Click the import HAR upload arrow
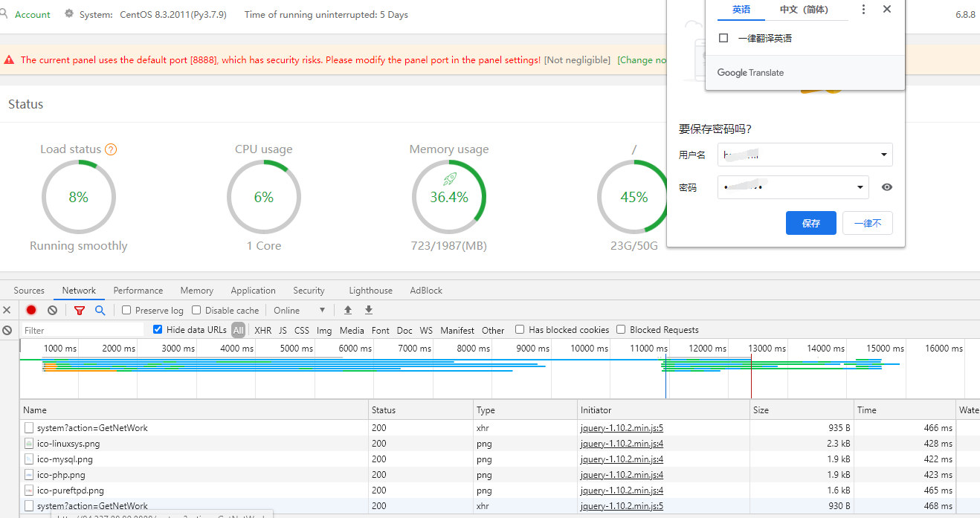The image size is (980, 518). pyautogui.click(x=348, y=310)
